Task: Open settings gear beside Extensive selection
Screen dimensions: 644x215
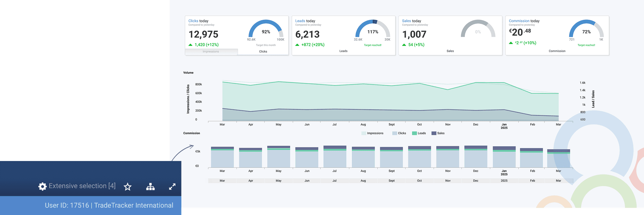Action: (x=43, y=186)
